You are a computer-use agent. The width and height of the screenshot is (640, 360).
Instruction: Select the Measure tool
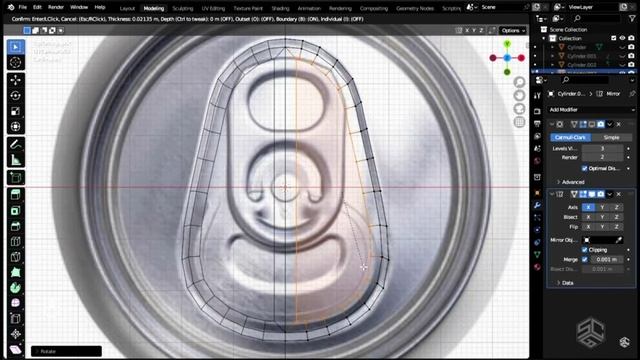tap(16, 160)
